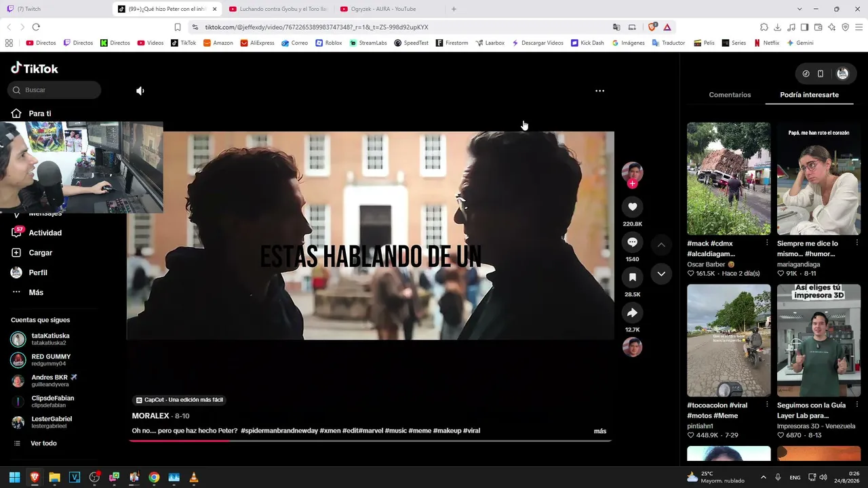This screenshot has width=868, height=488.
Task: Click the TikTok logo
Action: (35, 68)
